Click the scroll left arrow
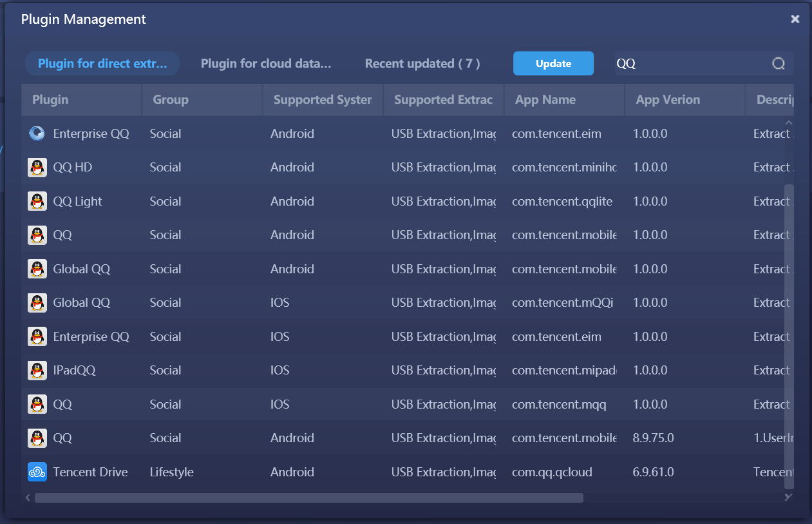This screenshot has height=524, width=812. tap(28, 498)
